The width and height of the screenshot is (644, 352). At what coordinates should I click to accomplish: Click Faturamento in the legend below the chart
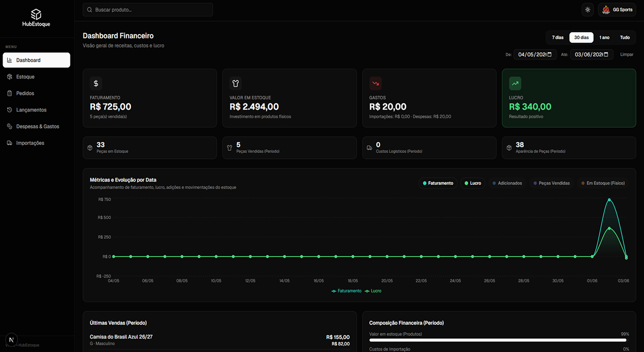click(347, 291)
